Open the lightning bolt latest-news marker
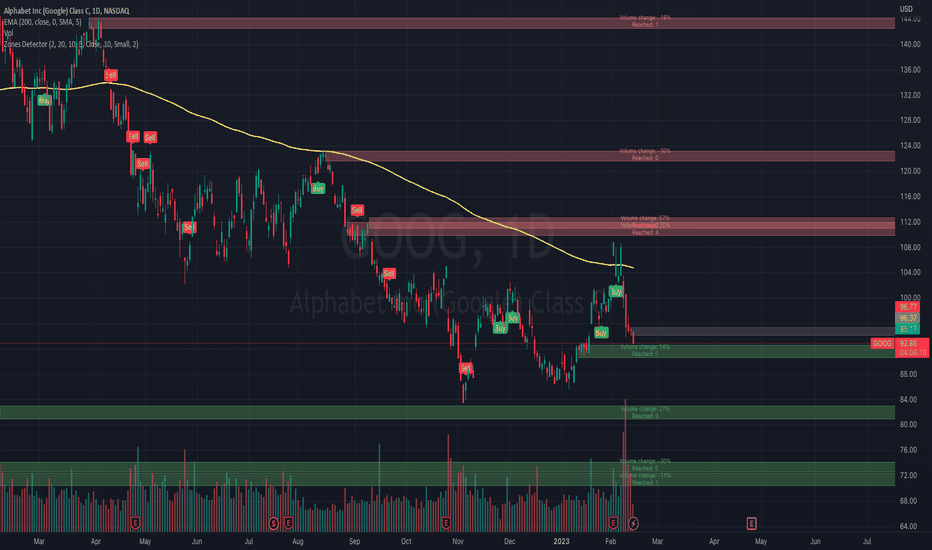This screenshot has height=550, width=932. (633, 523)
